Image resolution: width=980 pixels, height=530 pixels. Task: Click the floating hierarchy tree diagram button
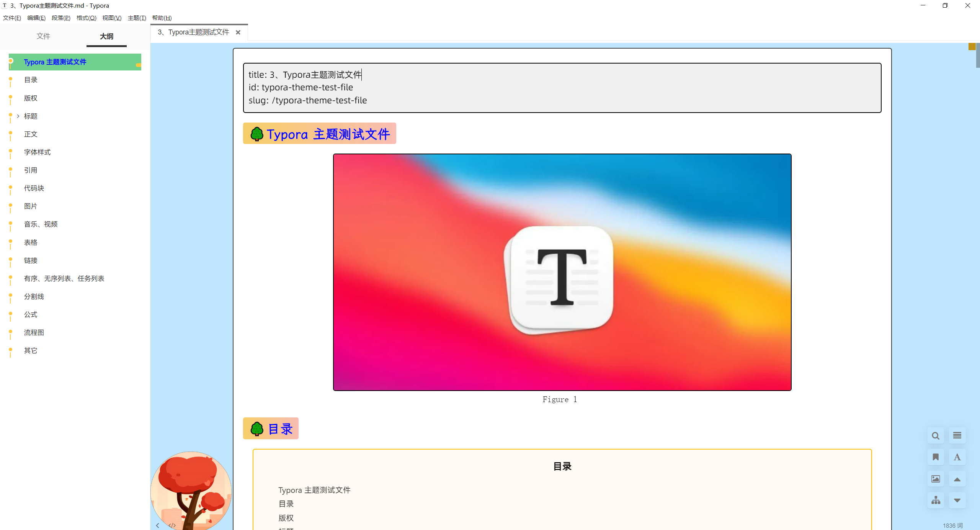pyautogui.click(x=936, y=500)
